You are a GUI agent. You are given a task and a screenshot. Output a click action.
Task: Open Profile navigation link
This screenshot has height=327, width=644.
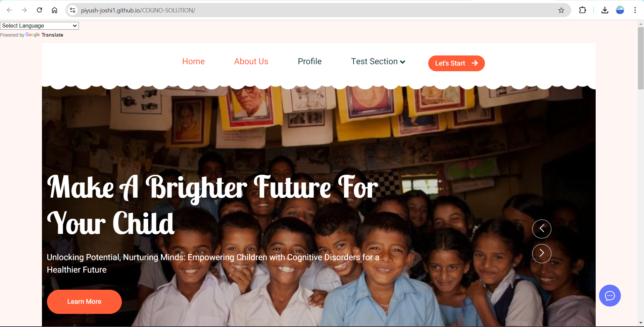click(x=310, y=62)
